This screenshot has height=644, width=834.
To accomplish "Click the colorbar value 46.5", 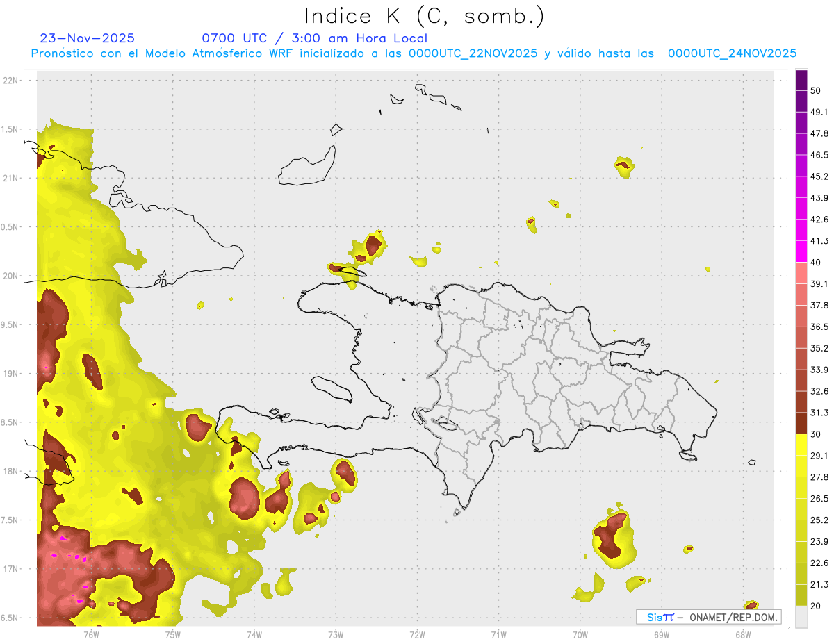I will tap(819, 155).
